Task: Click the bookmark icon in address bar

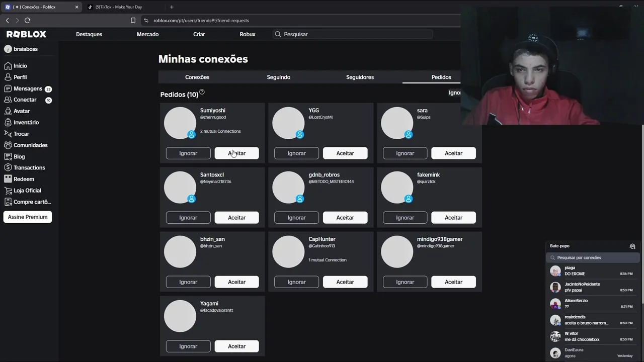Action: tap(133, 20)
